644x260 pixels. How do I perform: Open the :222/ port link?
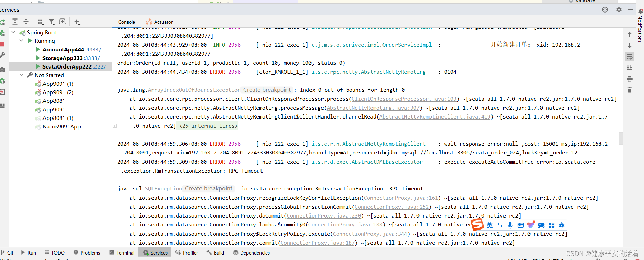pyautogui.click(x=99, y=66)
